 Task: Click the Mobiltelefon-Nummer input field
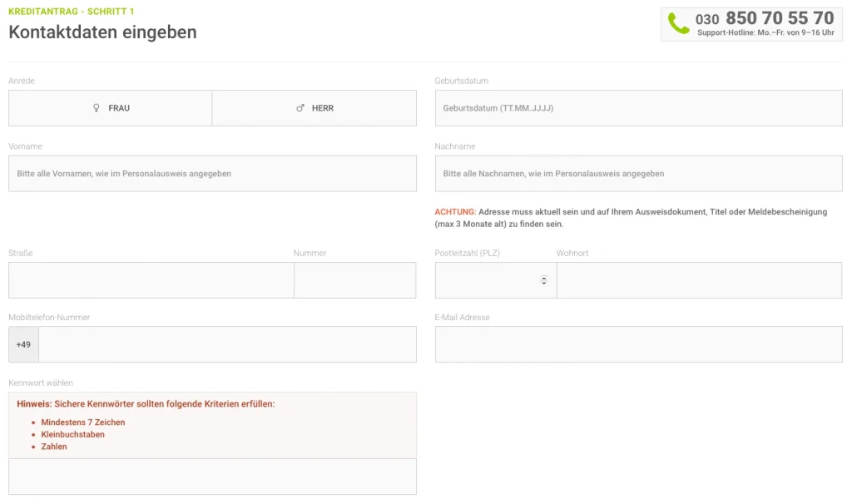pyautogui.click(x=227, y=344)
